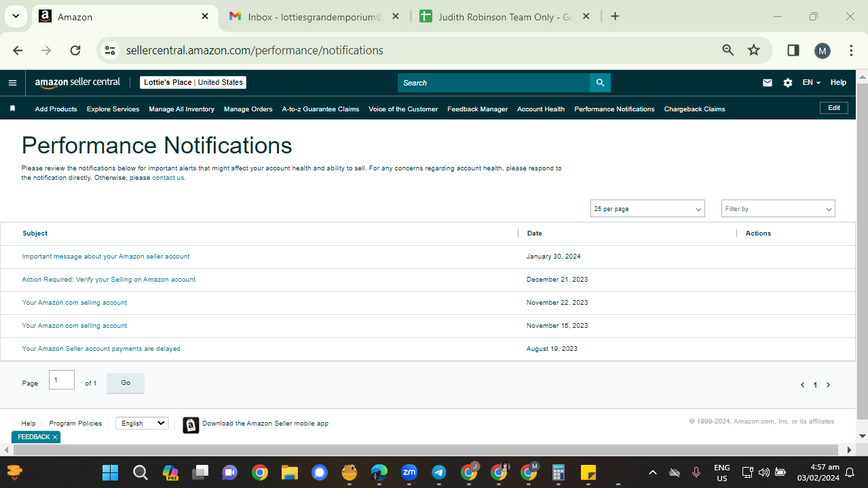This screenshot has width=868, height=488.
Task: Click the bookmark icon in navigation bar
Action: coord(12,109)
